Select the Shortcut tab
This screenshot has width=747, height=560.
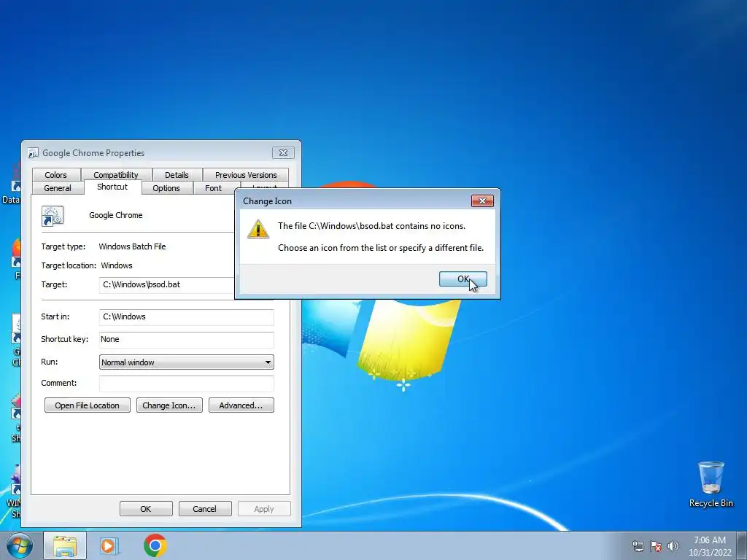(x=112, y=187)
